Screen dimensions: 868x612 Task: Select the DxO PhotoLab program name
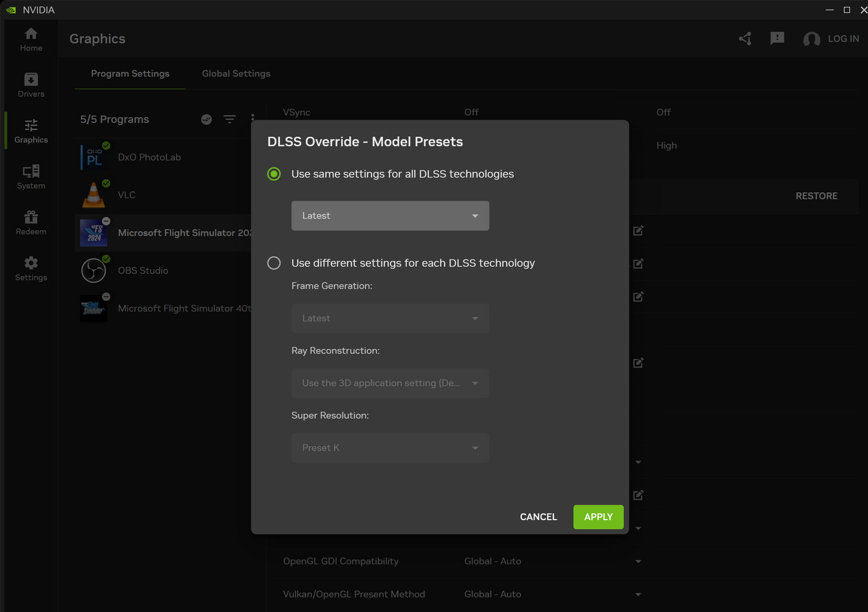tap(149, 157)
